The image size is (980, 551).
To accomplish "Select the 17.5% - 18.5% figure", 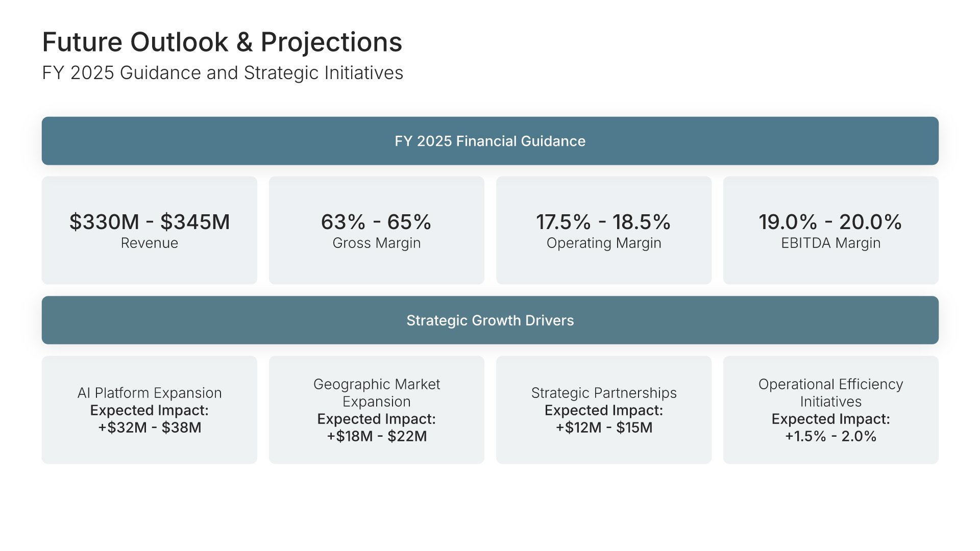I will click(x=603, y=222).
